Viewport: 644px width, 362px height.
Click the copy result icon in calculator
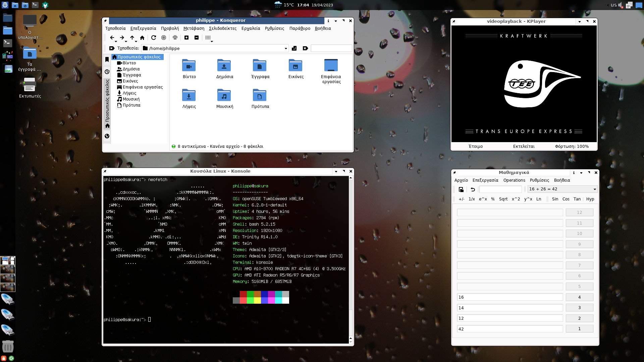461,189
